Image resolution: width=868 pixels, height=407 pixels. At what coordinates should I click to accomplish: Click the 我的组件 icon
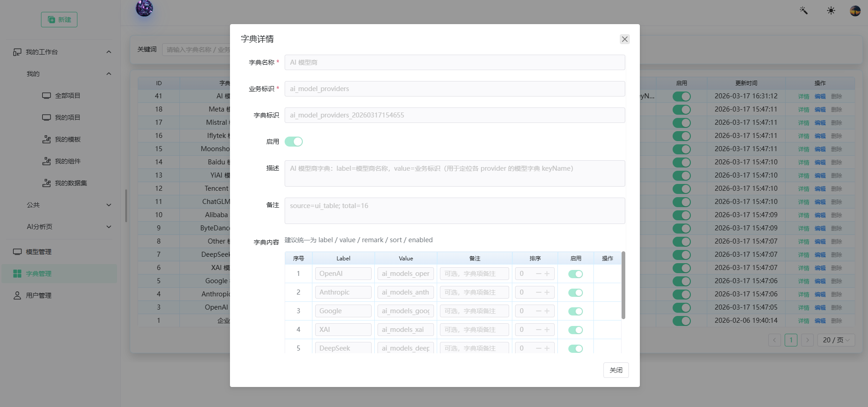coord(46,161)
